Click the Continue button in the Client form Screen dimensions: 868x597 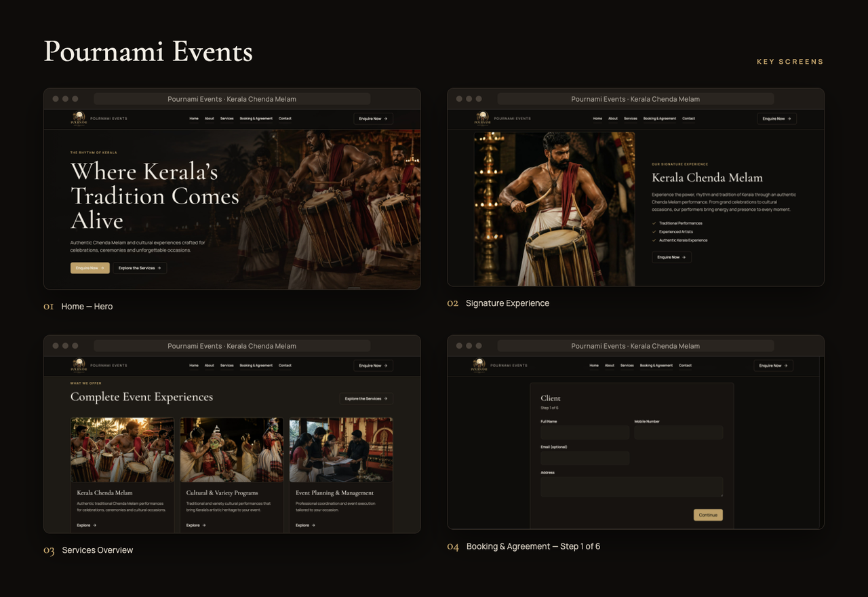[x=708, y=515]
